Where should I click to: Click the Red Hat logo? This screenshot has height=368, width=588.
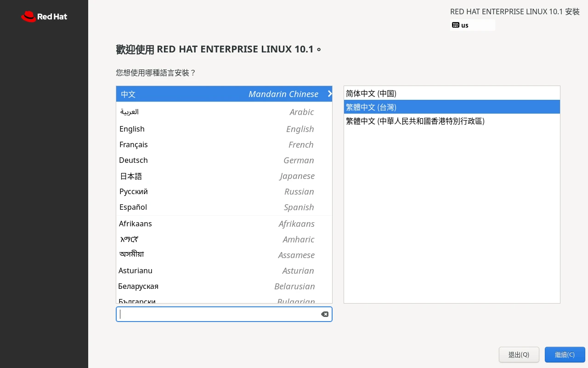pyautogui.click(x=44, y=16)
